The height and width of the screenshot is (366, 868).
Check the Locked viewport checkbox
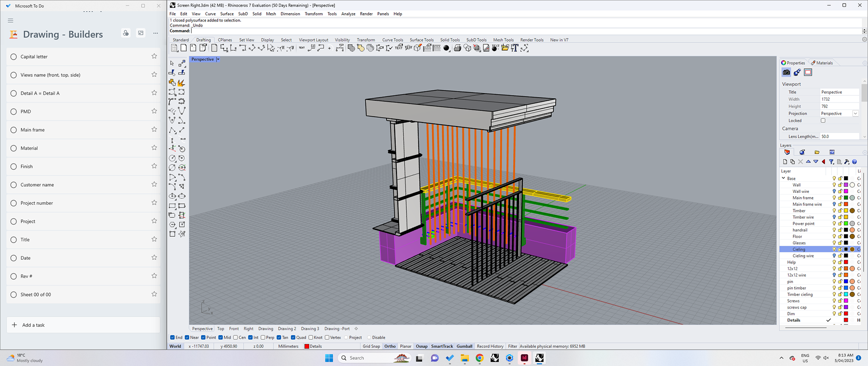click(823, 121)
